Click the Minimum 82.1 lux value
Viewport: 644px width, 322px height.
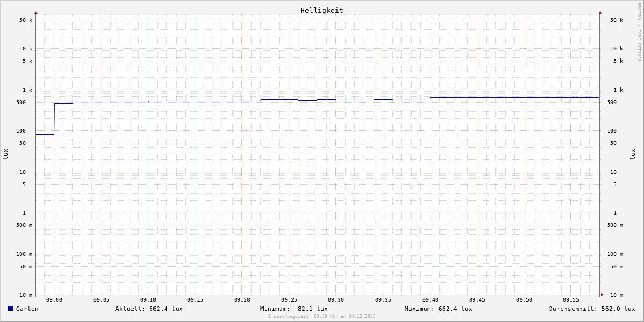point(294,309)
